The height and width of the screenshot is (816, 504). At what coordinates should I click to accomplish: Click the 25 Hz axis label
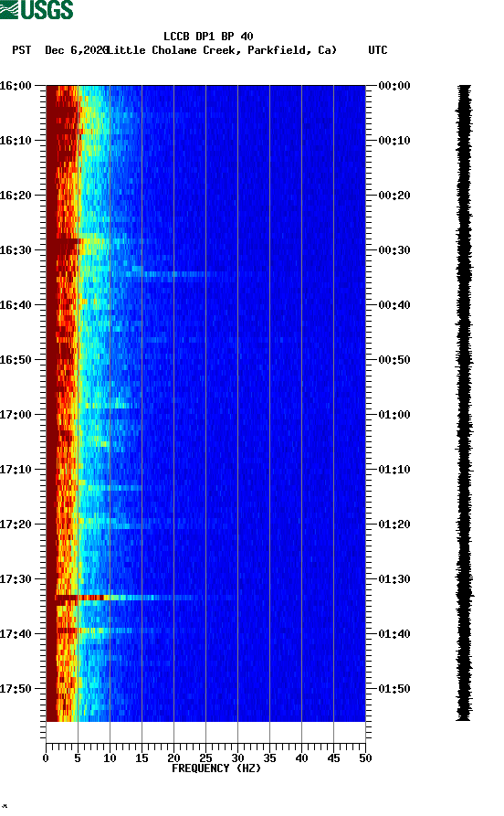(205, 758)
